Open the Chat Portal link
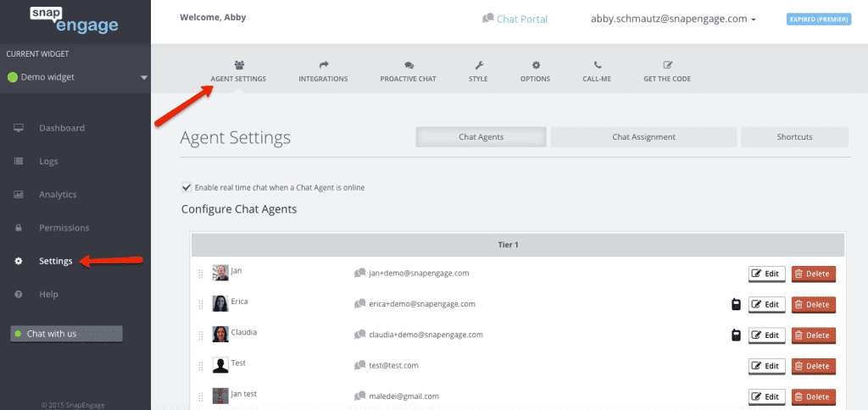The image size is (868, 410). (515, 19)
